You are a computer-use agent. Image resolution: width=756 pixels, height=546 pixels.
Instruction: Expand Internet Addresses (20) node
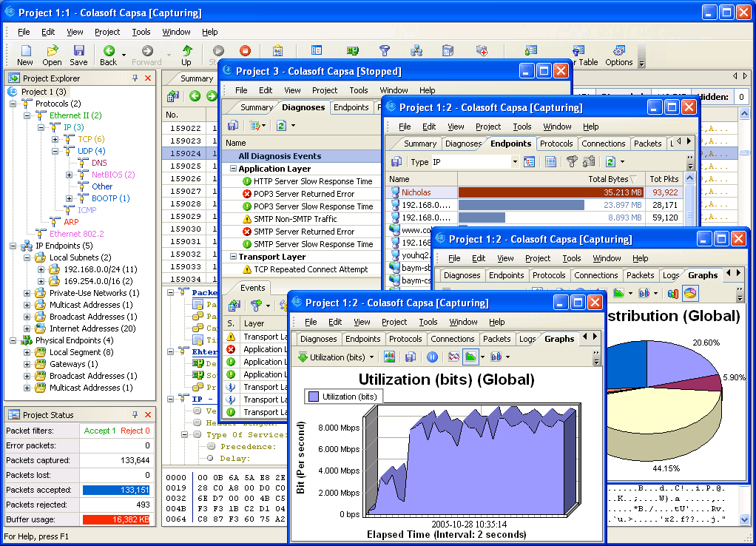point(27,328)
